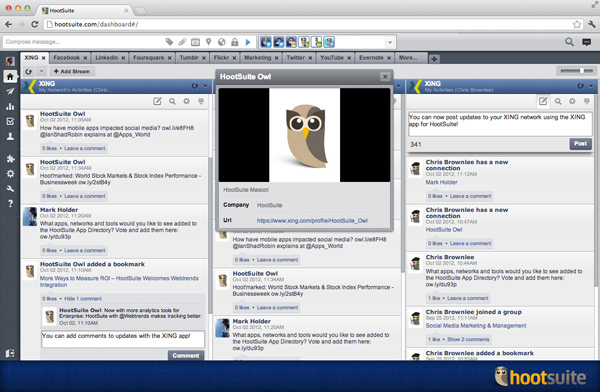Switch to the Evernote tab

click(x=371, y=58)
